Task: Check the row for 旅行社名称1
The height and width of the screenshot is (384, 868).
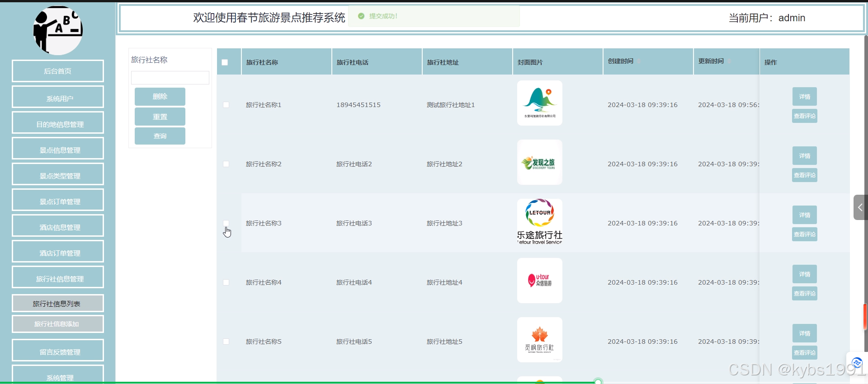Action: coord(226,105)
